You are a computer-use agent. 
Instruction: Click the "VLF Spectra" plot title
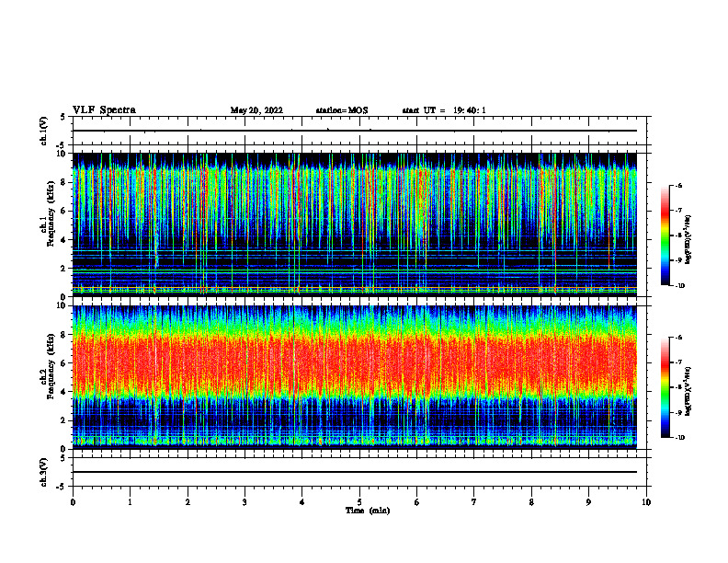click(x=104, y=110)
